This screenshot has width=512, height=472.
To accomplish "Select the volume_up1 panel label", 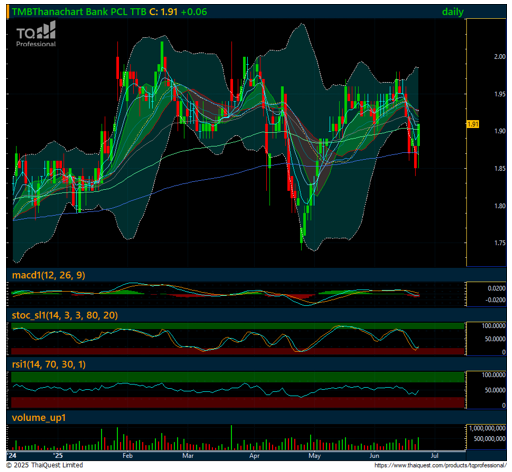I will tap(39, 418).
